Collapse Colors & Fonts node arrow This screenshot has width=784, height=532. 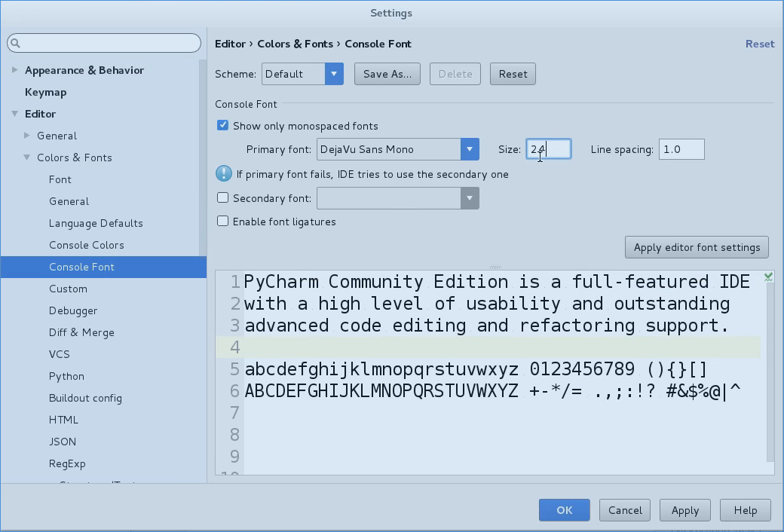point(27,157)
